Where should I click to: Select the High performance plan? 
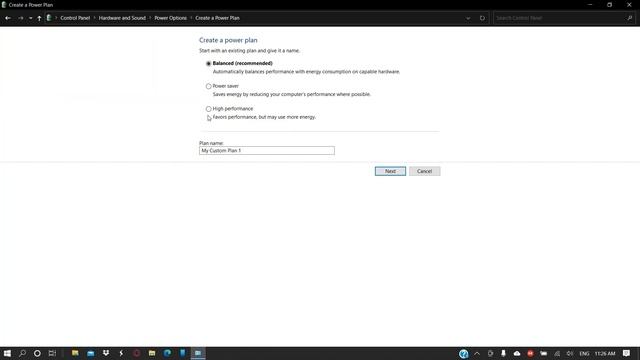(209, 109)
